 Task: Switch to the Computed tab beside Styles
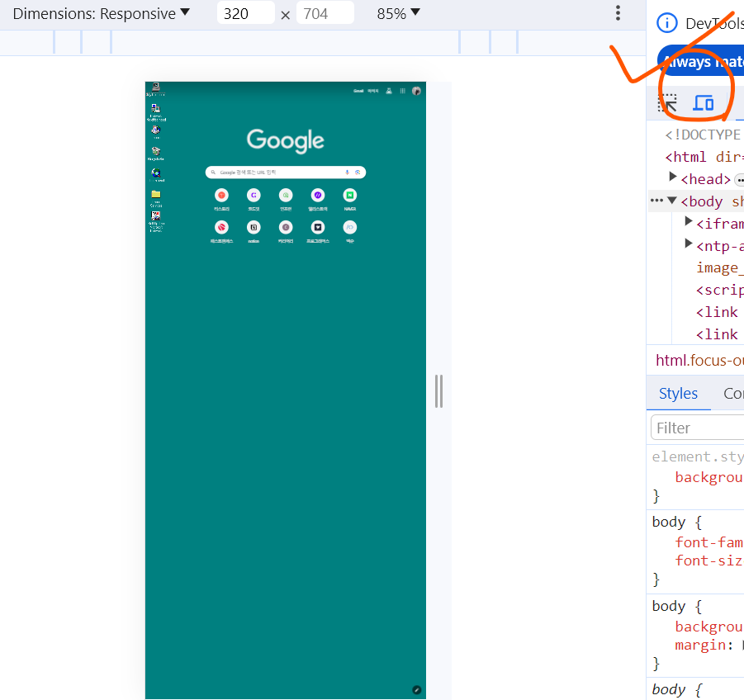[733, 393]
